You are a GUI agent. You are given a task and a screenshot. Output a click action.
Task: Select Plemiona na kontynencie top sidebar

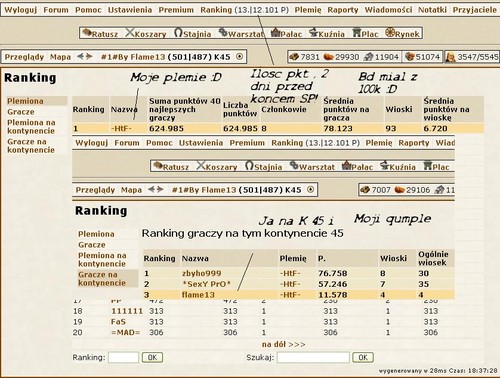coord(31,127)
